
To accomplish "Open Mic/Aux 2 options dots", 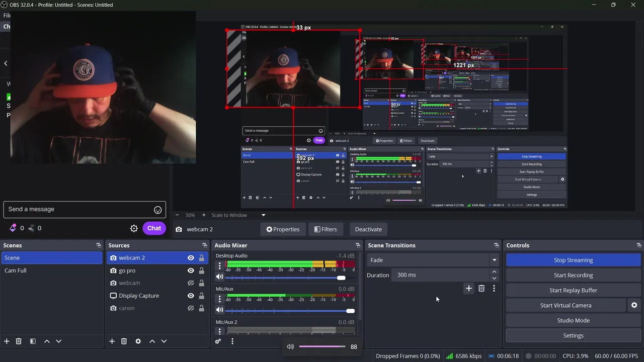I will point(219,331).
